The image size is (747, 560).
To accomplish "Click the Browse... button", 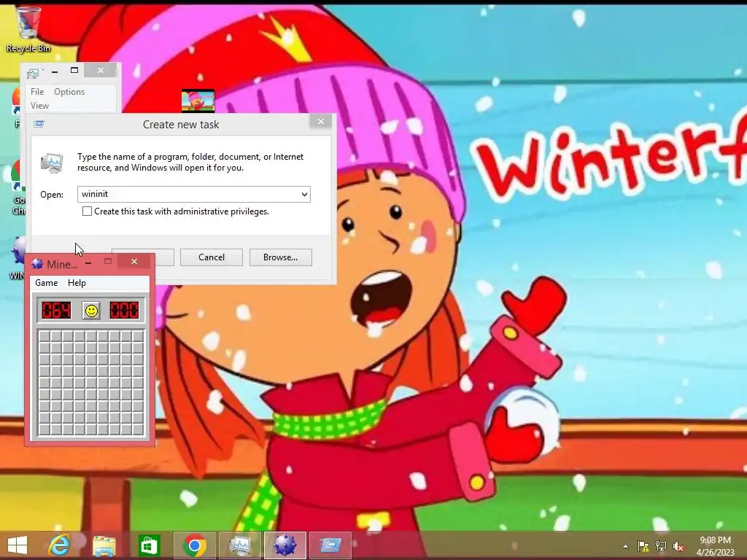I will click(281, 257).
